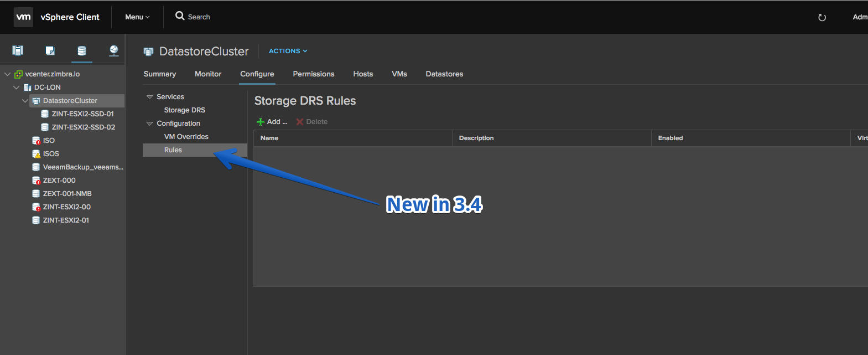The width and height of the screenshot is (868, 355).
Task: Collapse the Services section
Action: pyautogui.click(x=149, y=97)
